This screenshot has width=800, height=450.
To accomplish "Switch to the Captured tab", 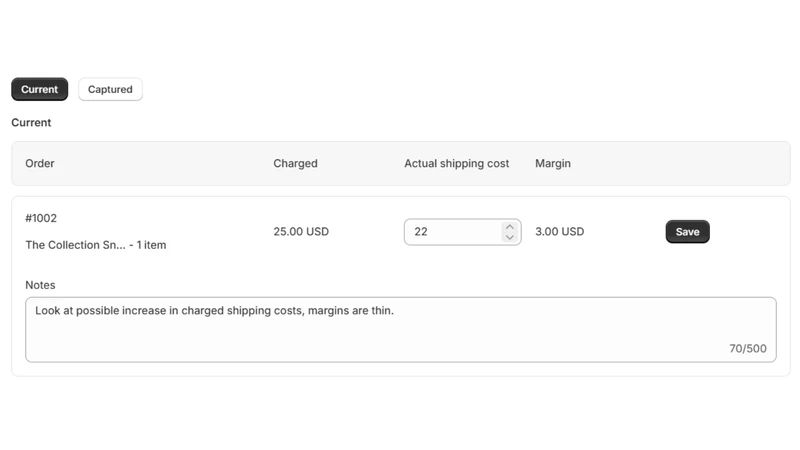I will 110,89.
